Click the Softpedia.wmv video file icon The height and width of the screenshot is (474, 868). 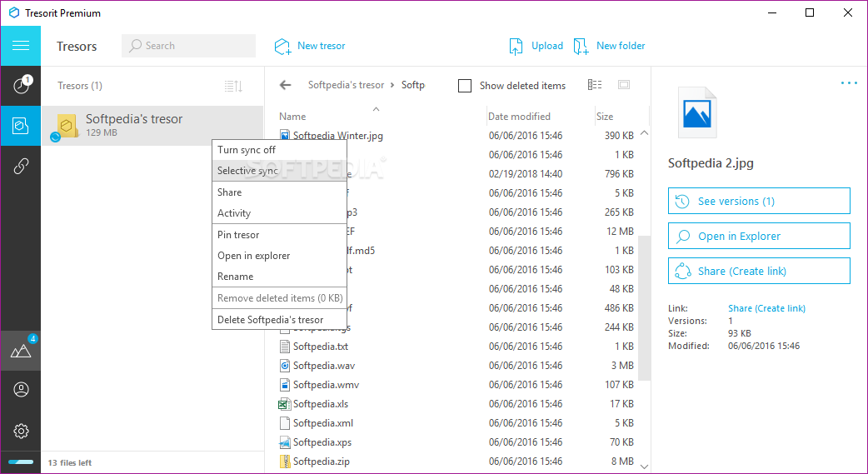[x=285, y=385]
